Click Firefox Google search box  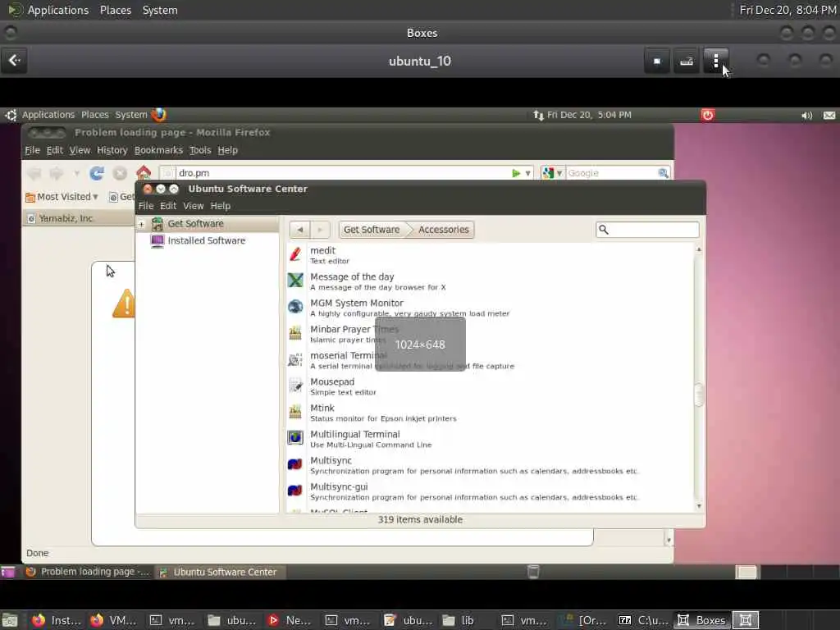(610, 173)
